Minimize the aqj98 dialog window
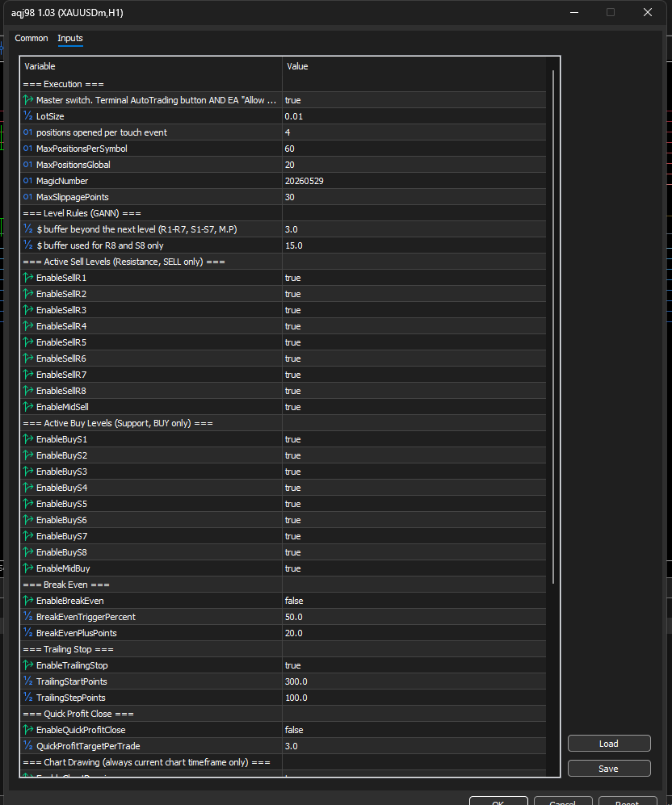Screen dimensions: 672x805 click(x=574, y=12)
